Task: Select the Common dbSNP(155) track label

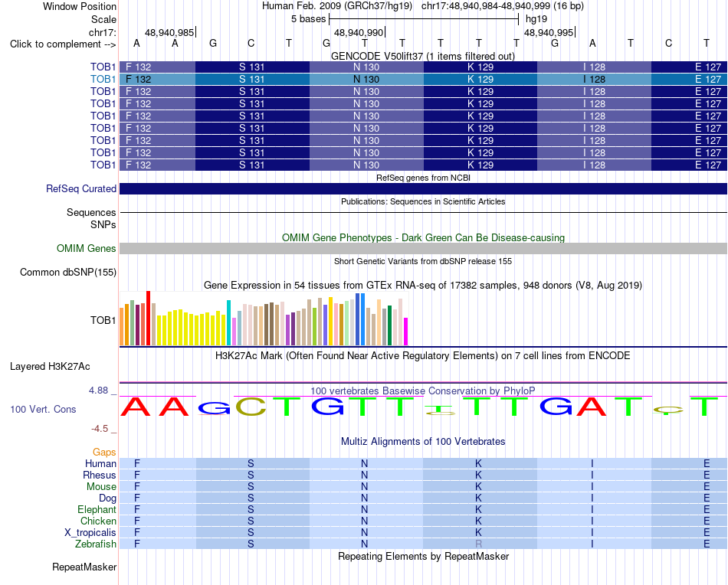Action: [x=67, y=273]
